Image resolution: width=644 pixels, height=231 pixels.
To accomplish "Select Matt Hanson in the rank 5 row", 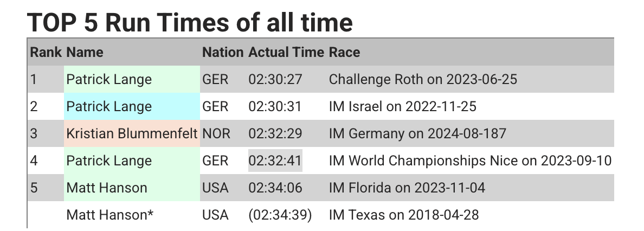I will (x=107, y=188).
